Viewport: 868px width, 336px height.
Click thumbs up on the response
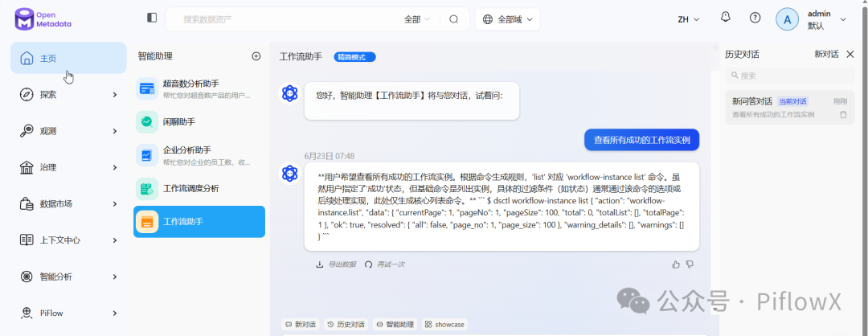[x=676, y=264]
